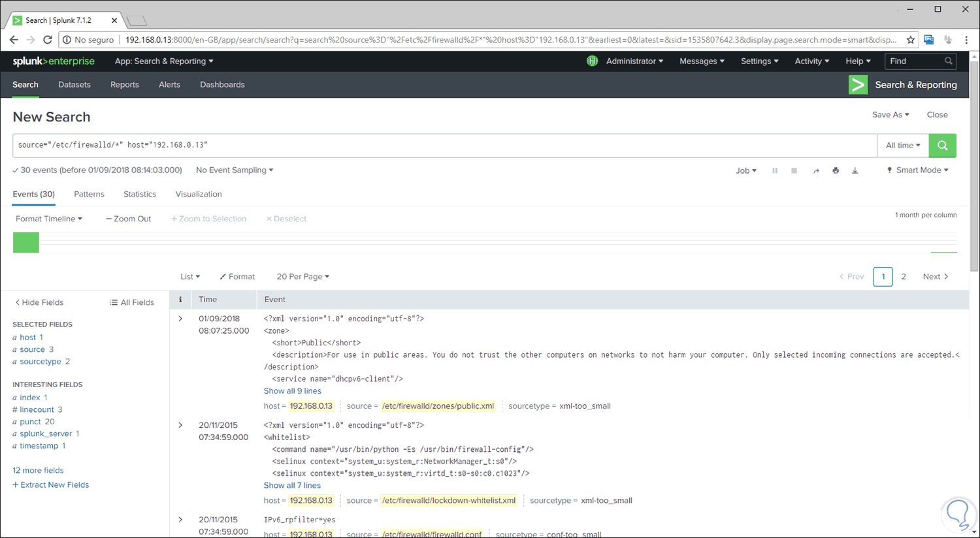Show 12 more fields
The width and height of the screenshot is (980, 538).
tap(37, 470)
